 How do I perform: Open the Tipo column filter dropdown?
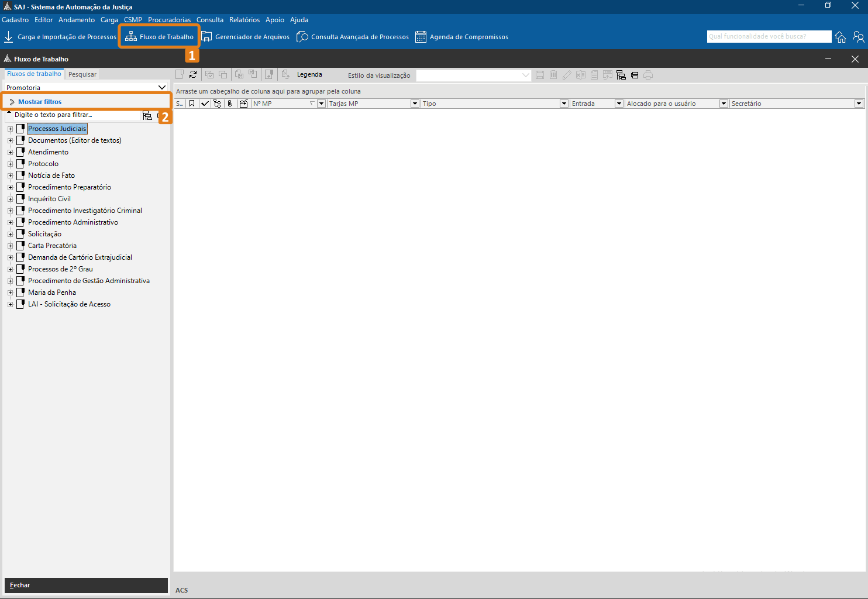(x=564, y=104)
